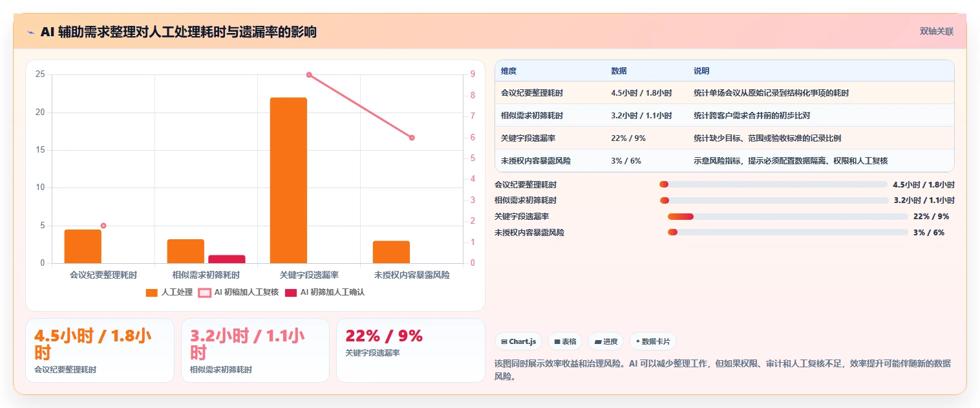The image size is (980, 408).
Task: Toggle the AI 初筛加人工确认 legend item
Action: pos(325,292)
